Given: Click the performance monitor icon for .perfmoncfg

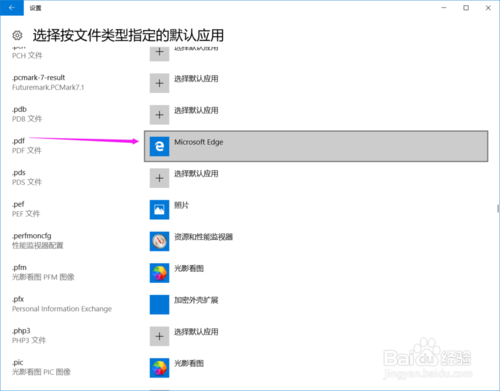Looking at the screenshot, I should (x=159, y=241).
